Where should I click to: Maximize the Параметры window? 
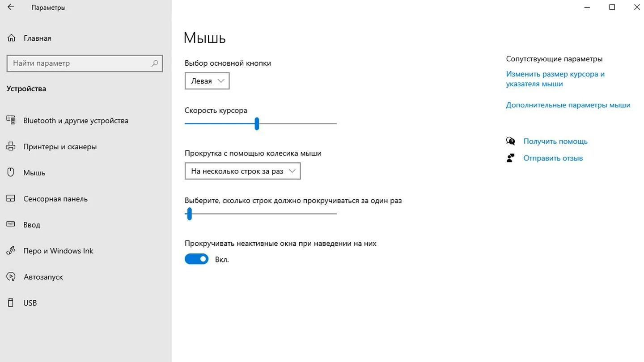pos(612,7)
